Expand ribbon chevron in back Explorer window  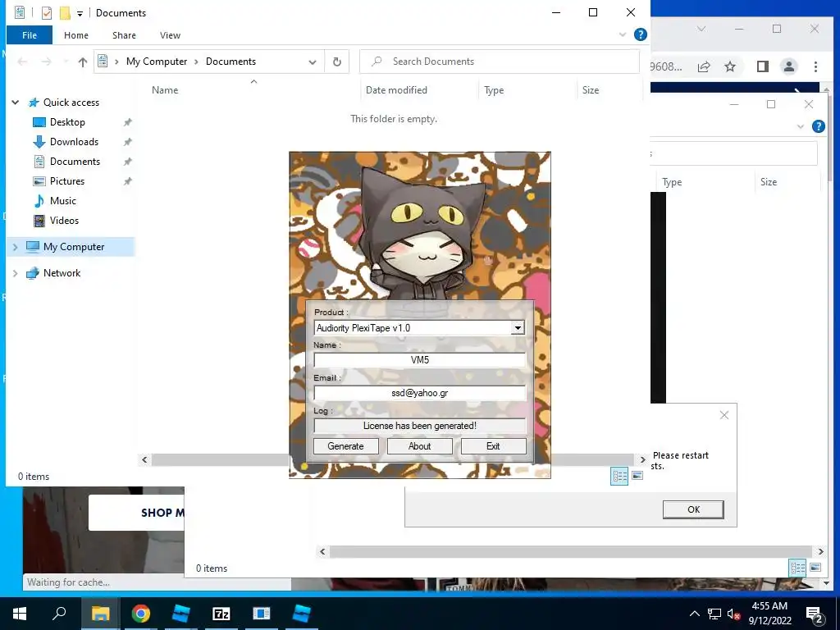pos(801,126)
